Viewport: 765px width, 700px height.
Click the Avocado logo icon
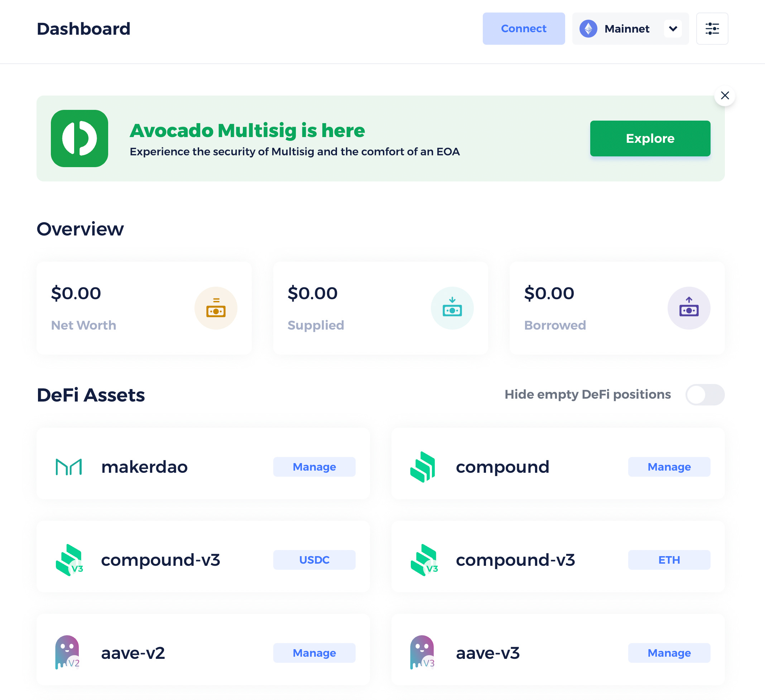[x=80, y=138]
